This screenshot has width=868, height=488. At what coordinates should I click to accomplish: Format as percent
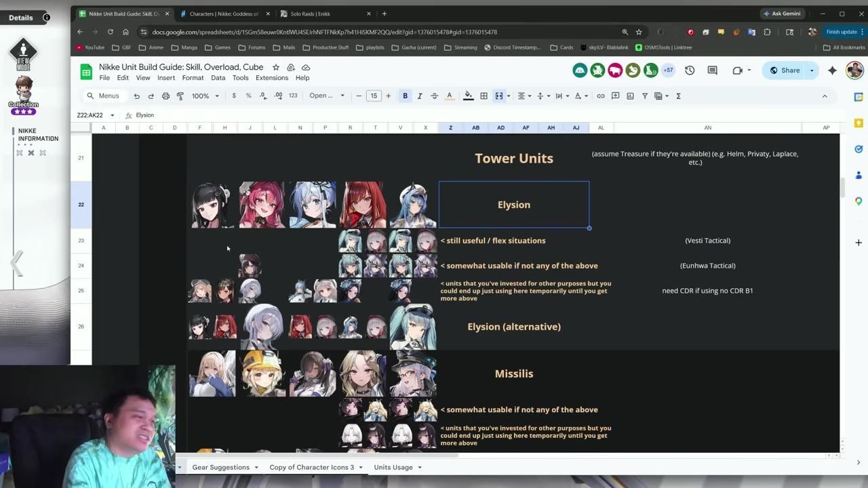tap(248, 96)
